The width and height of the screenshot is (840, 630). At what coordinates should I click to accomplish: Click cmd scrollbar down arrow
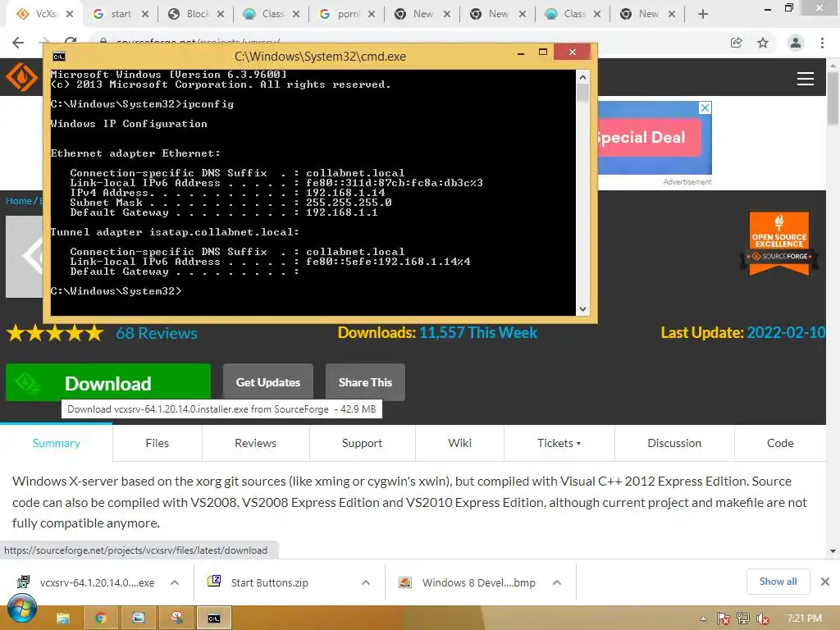pos(583,308)
